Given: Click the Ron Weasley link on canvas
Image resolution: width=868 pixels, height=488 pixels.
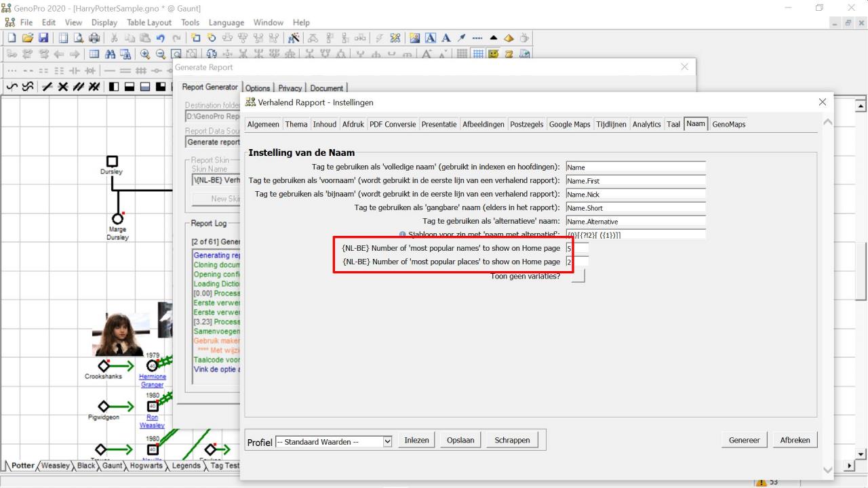Looking at the screenshot, I should pos(152,422).
